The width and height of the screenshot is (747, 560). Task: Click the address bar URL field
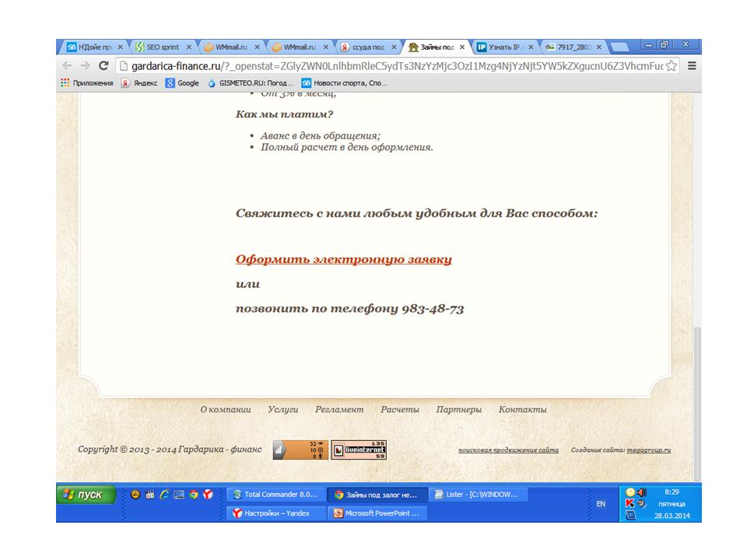[x=397, y=66]
